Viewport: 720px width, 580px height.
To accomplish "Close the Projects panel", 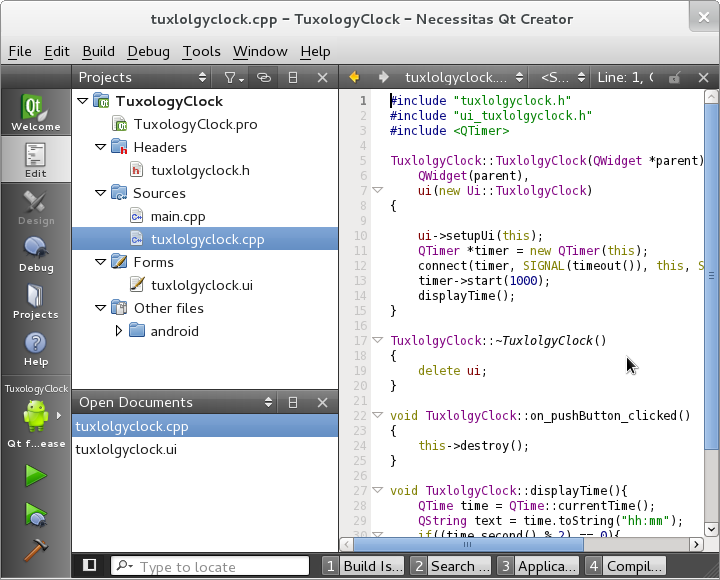I will tap(322, 78).
